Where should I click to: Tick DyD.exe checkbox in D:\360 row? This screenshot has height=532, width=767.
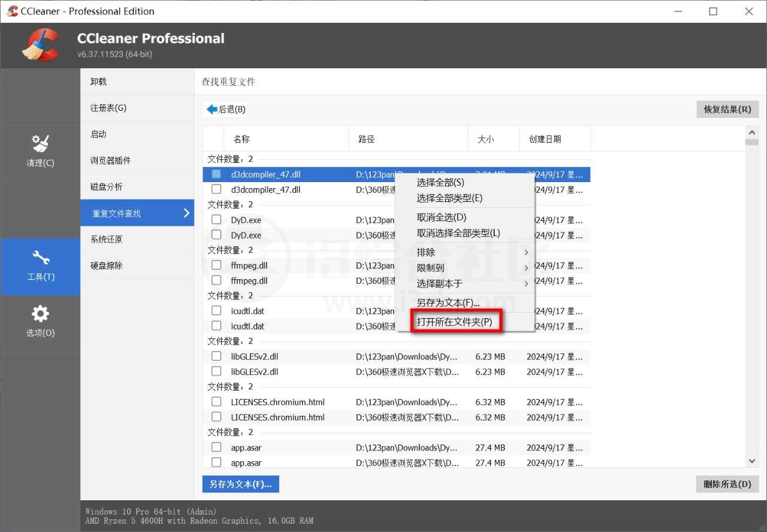click(x=216, y=235)
